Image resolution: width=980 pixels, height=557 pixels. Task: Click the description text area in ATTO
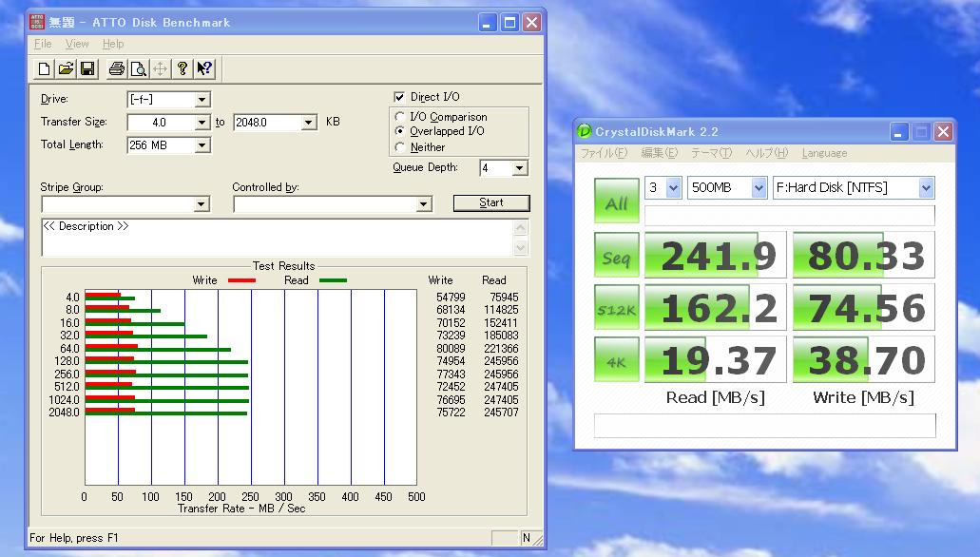pos(277,238)
